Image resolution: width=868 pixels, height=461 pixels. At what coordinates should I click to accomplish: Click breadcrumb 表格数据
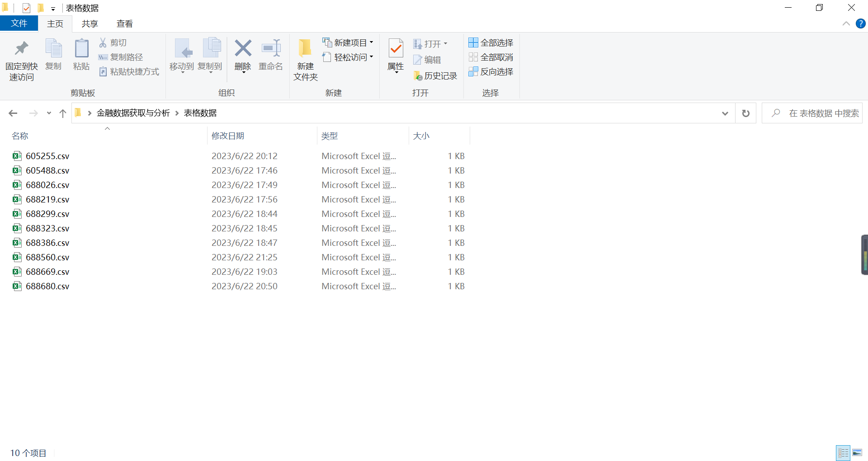(x=200, y=113)
